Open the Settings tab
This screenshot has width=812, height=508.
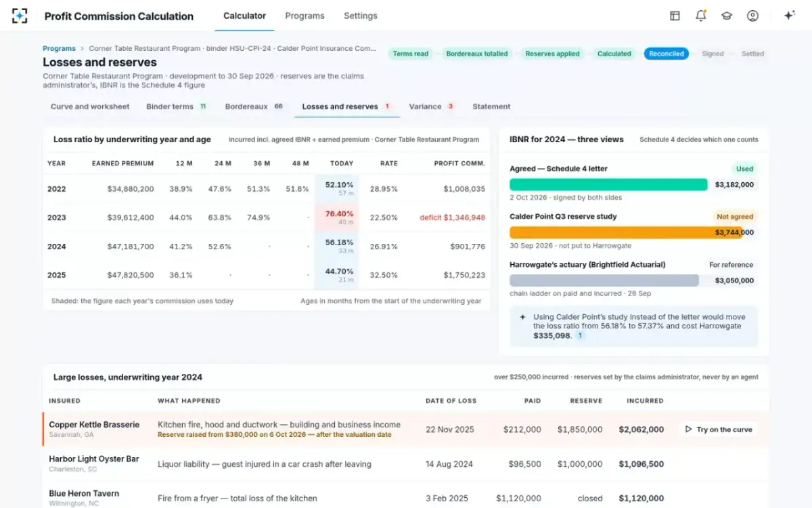click(361, 16)
